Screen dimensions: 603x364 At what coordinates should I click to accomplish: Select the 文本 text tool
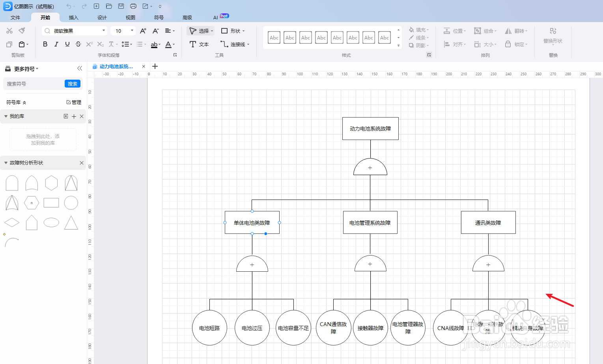coord(199,44)
